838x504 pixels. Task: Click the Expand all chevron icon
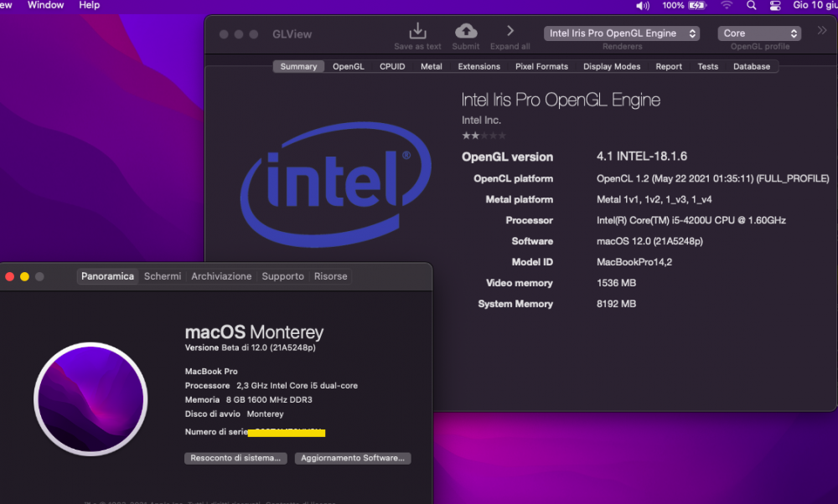[510, 31]
